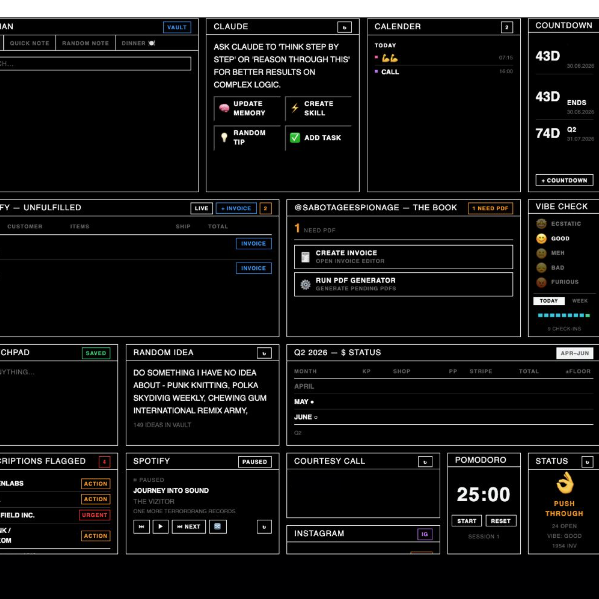
Task: Click the flexing arms calendar event
Action: tap(444, 58)
